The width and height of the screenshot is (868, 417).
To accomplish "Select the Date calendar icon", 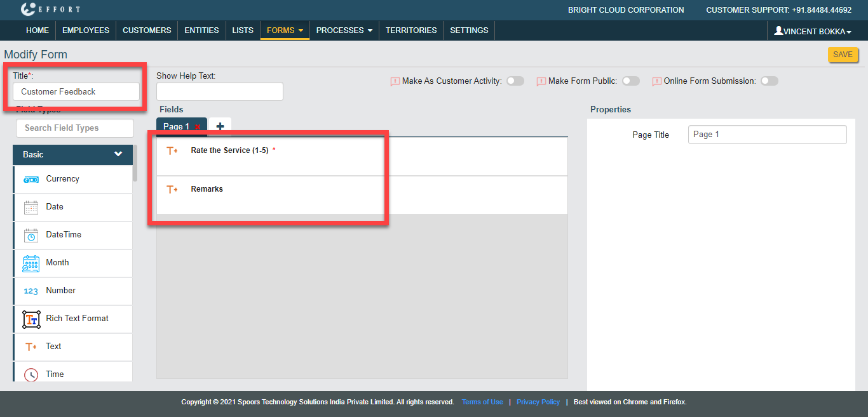I will pyautogui.click(x=31, y=208).
